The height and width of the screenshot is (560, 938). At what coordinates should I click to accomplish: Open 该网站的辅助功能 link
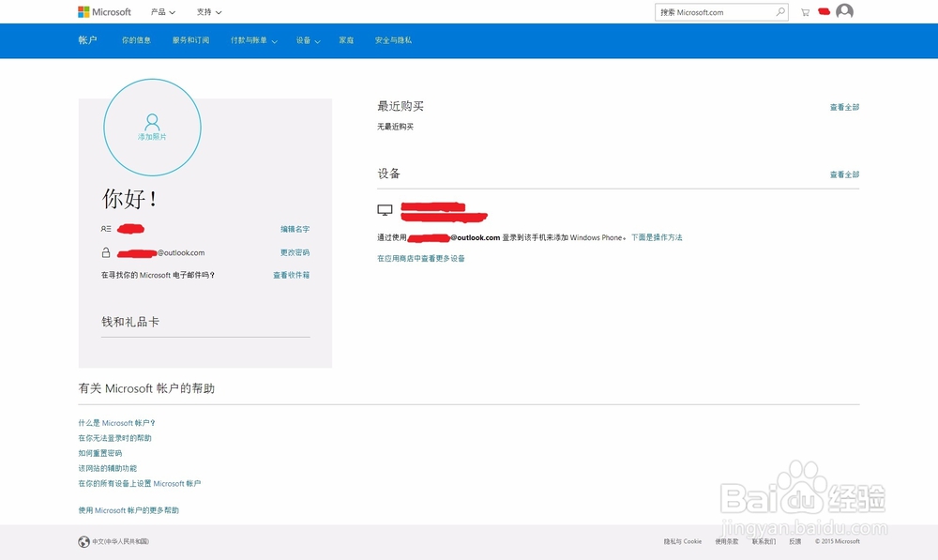coord(108,468)
